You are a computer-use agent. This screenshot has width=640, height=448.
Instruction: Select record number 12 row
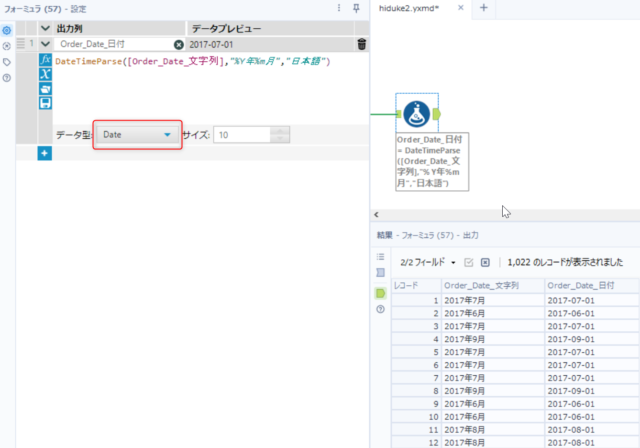416,442
